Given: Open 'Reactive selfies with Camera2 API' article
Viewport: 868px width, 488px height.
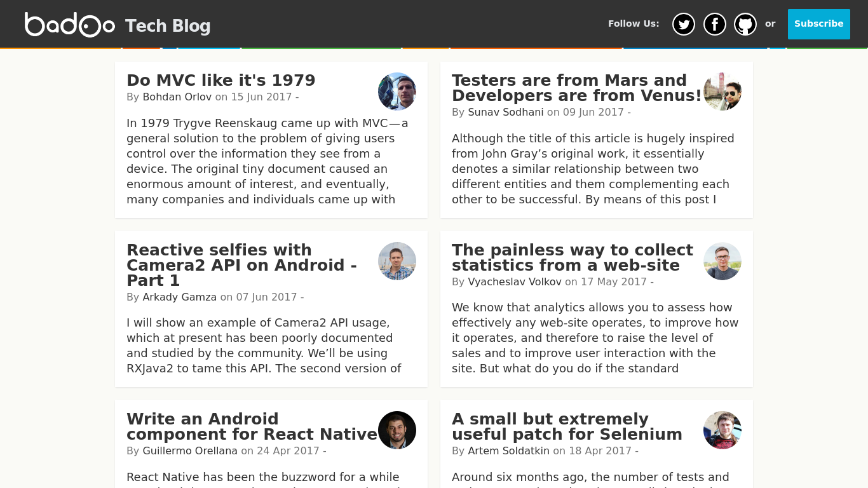Looking at the screenshot, I should tap(241, 266).
